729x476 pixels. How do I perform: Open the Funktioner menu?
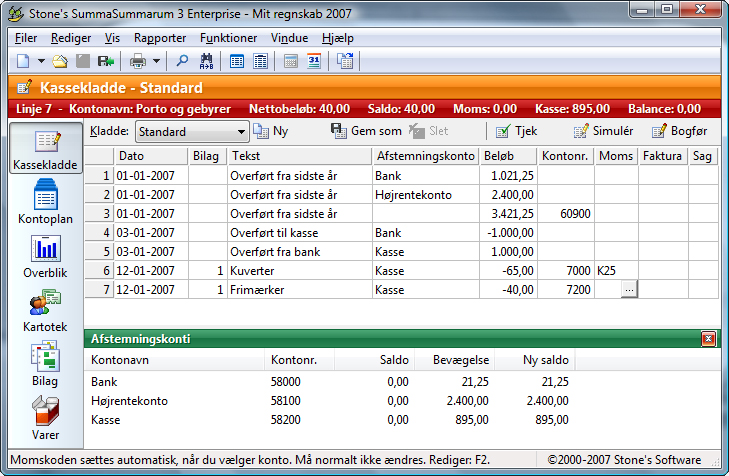coord(228,38)
